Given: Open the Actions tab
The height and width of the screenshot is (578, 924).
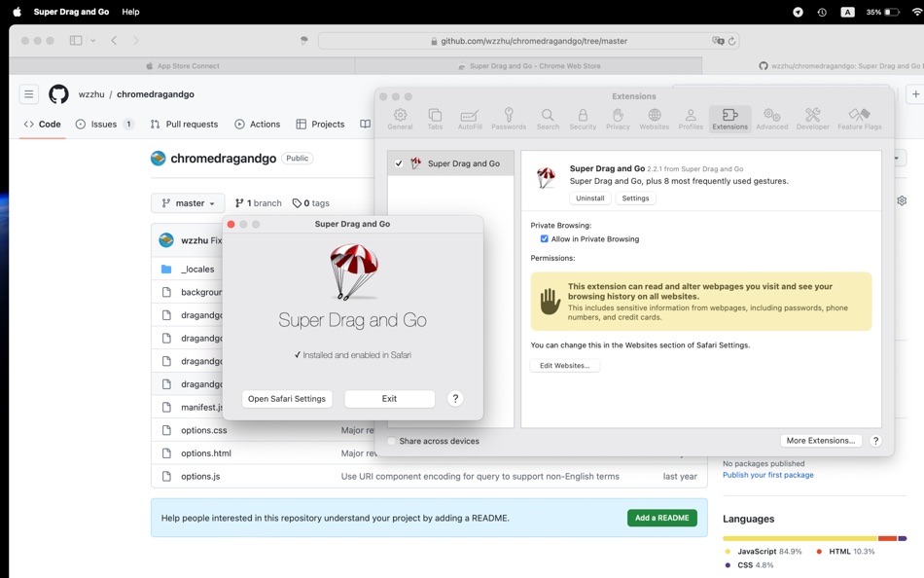Looking at the screenshot, I should 258,125.
